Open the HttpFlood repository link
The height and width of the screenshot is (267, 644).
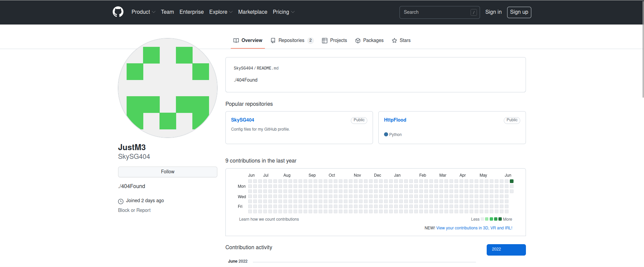395,120
